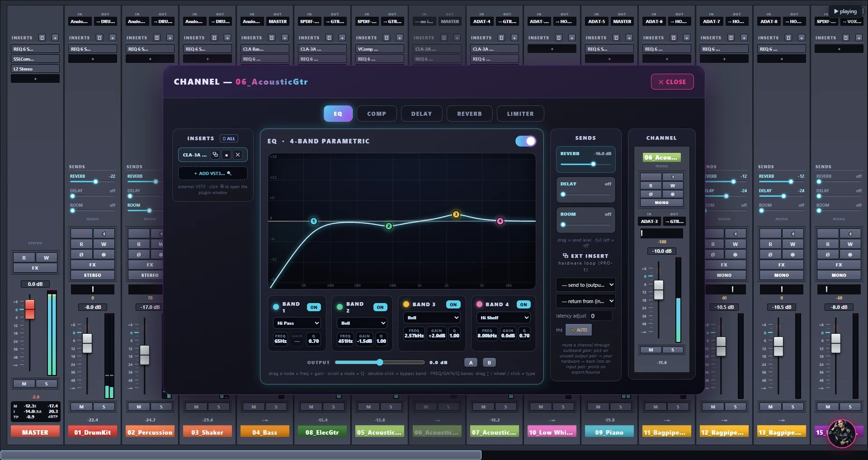Viewport: 868px width, 460px height.
Task: Click the monitor speaker icon in channel panel
Action: [673, 177]
